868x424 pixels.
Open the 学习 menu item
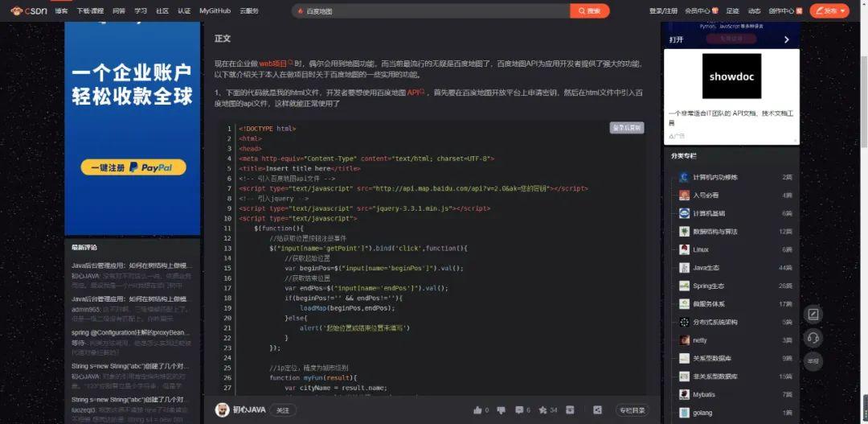click(x=141, y=10)
